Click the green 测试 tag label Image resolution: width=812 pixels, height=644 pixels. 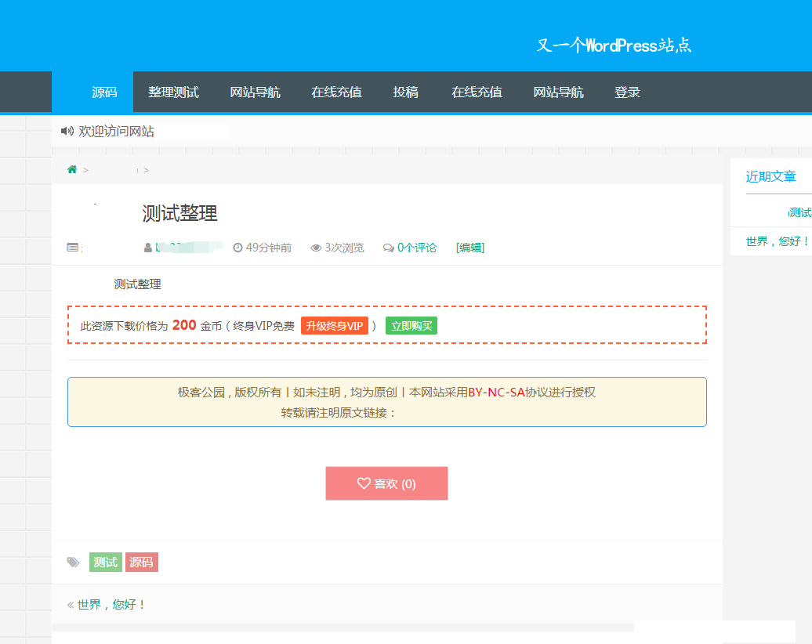click(105, 562)
